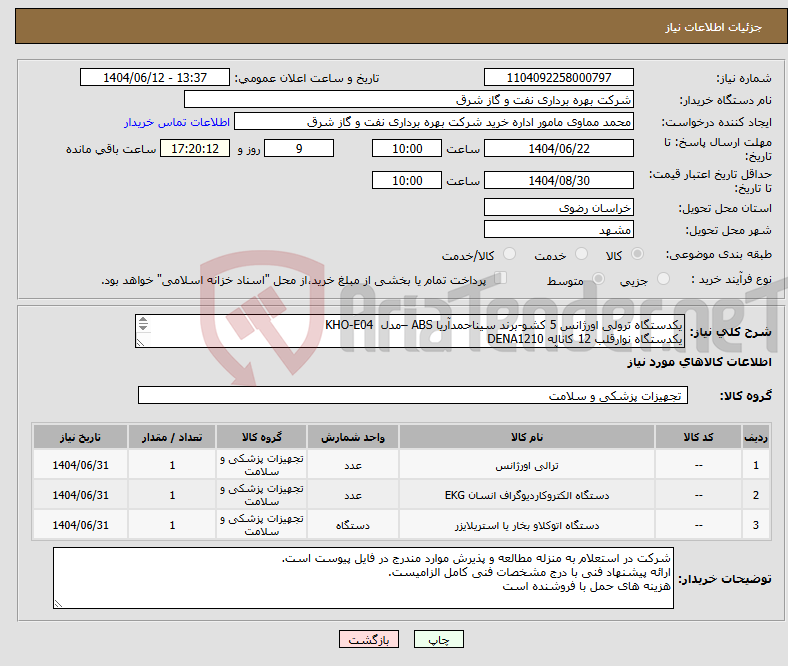Click the گروه کالا field
The width and height of the screenshot is (788, 666).
coord(410,396)
